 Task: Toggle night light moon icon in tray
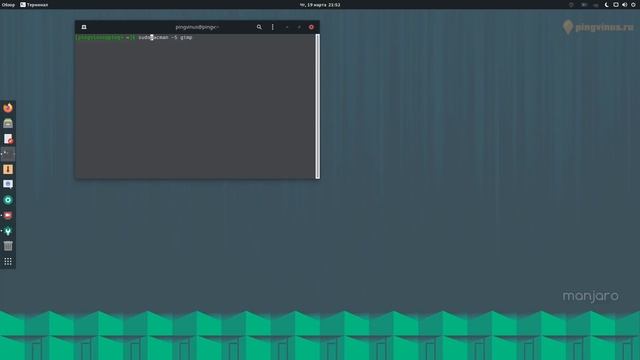tap(607, 5)
